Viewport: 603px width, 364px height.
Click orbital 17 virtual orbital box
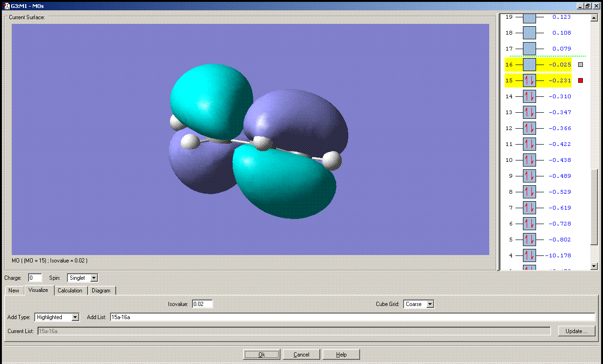[529, 49]
